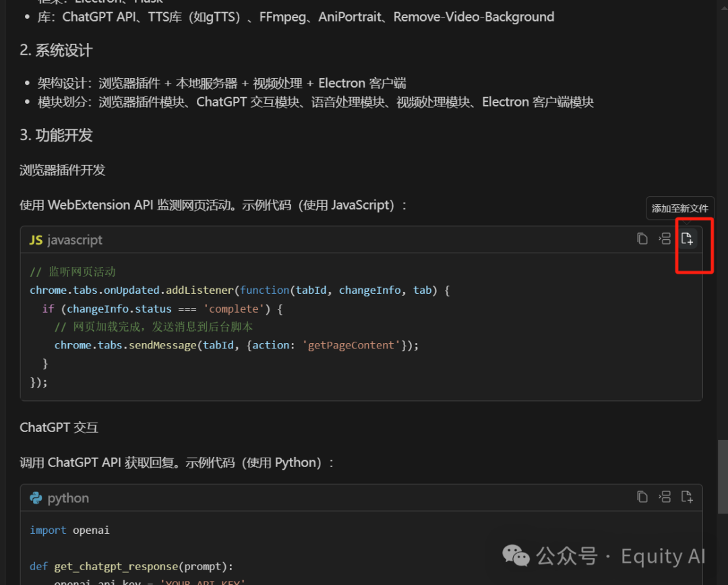Copy the JavaScript code block

[642, 239]
